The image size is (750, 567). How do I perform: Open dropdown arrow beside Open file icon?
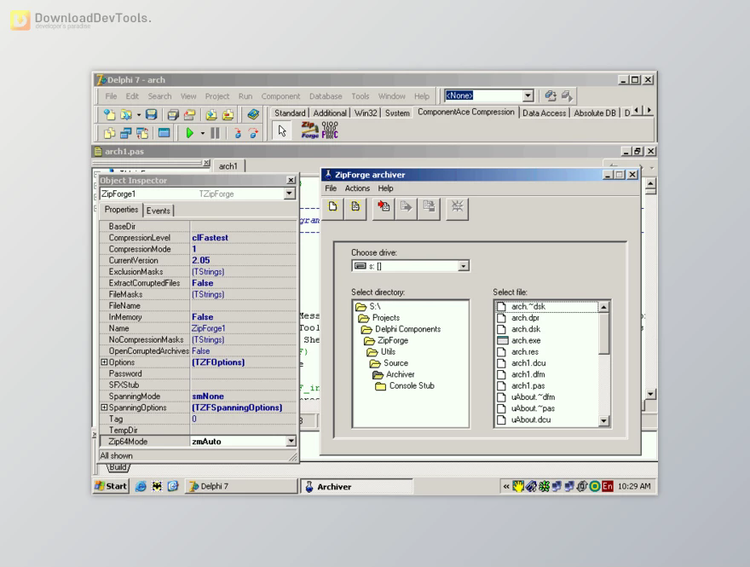(x=139, y=115)
